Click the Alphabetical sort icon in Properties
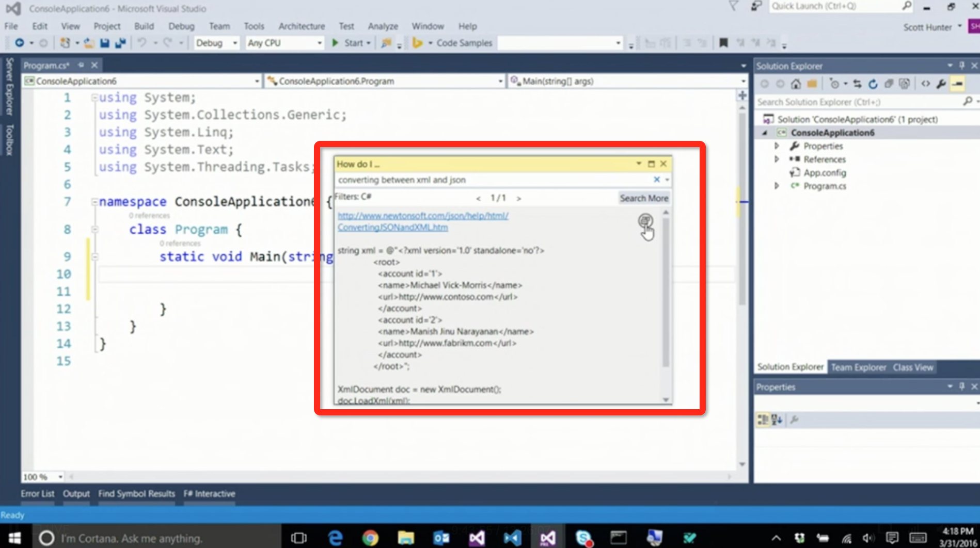This screenshot has height=548, width=980. point(777,420)
